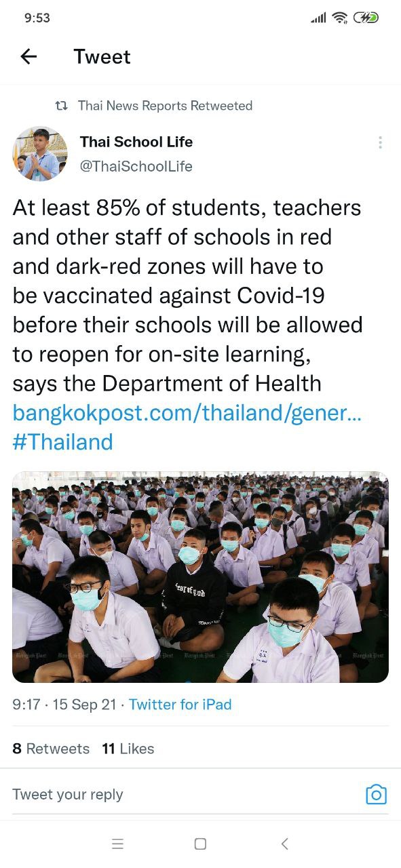View the 8 Retweets list
Image resolution: width=401 pixels, height=868 pixels.
click(x=51, y=749)
